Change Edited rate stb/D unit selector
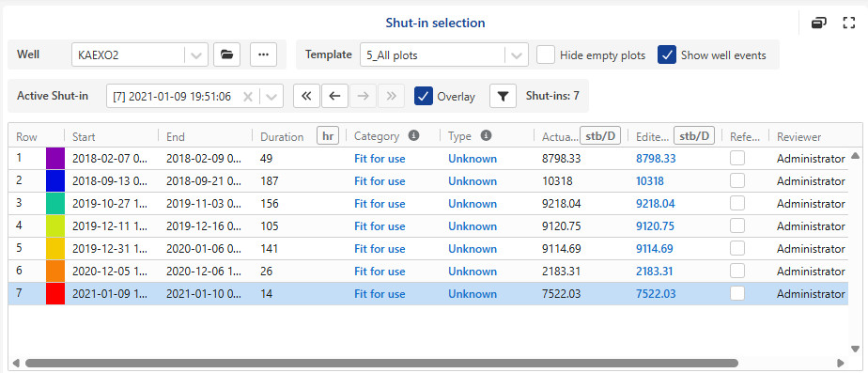This screenshot has width=868, height=373. [x=694, y=135]
